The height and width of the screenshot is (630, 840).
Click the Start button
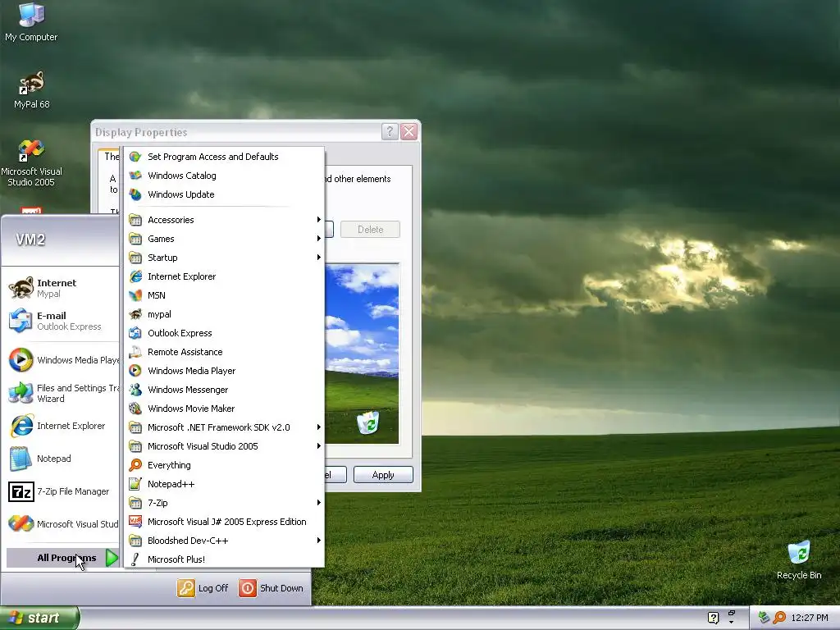39,618
